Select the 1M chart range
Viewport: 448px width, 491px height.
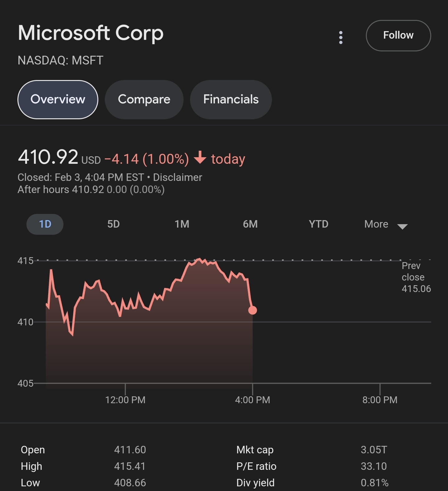(182, 224)
